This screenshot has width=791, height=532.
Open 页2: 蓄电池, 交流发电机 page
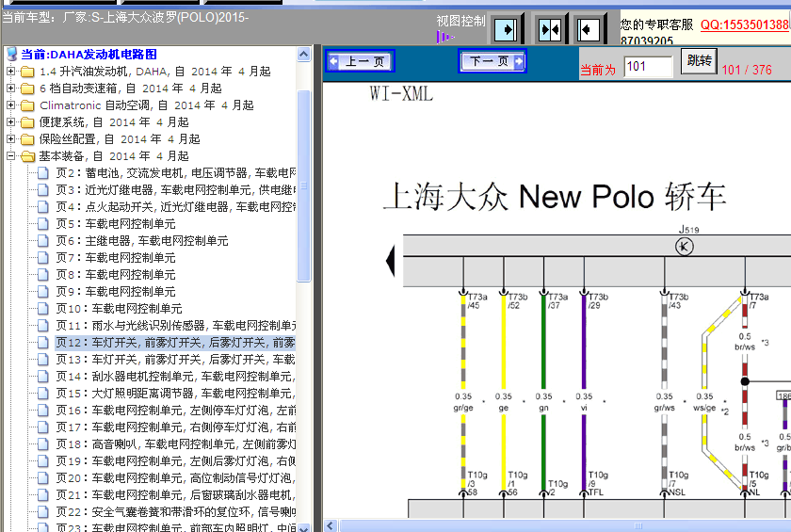(x=175, y=173)
